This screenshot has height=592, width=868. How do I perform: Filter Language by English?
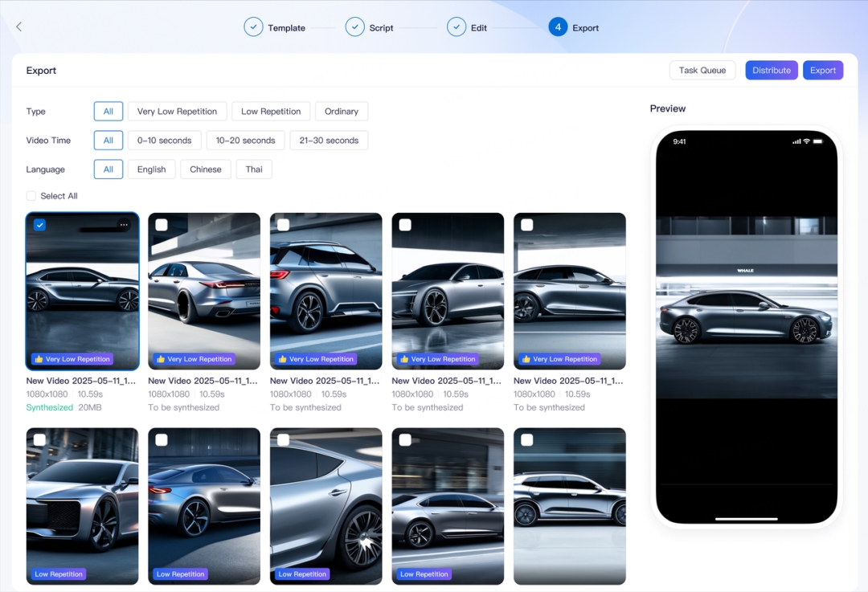152,169
